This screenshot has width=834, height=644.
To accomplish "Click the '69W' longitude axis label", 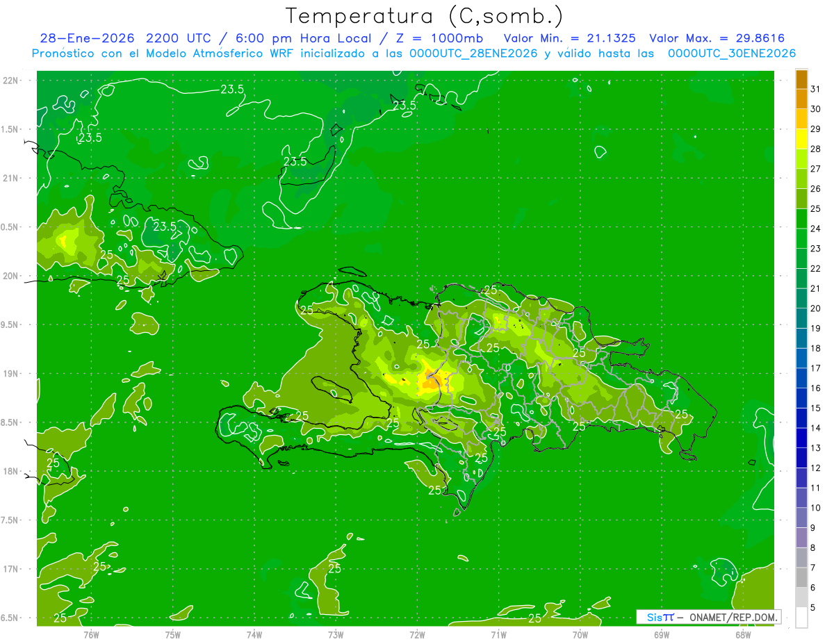I will [661, 635].
